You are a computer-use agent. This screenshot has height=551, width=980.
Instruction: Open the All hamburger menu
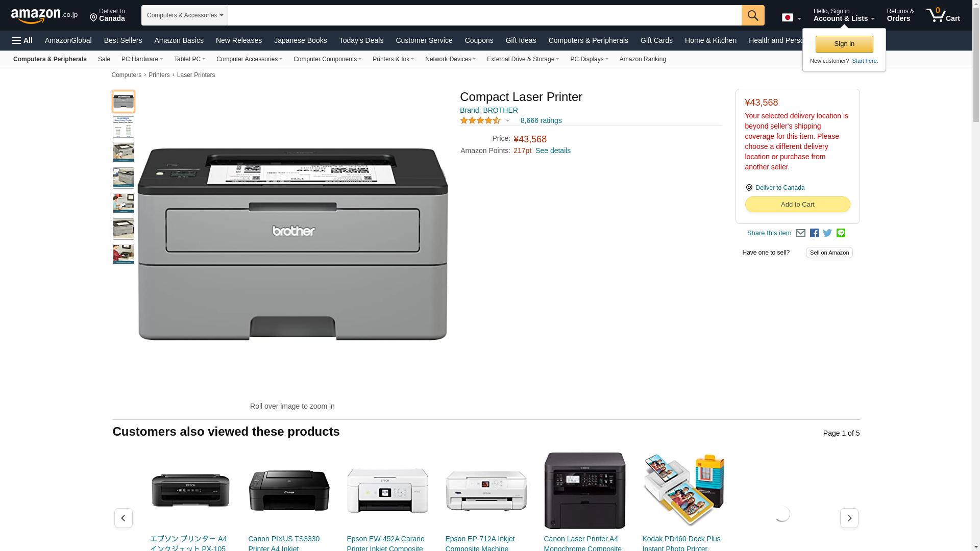click(22, 40)
